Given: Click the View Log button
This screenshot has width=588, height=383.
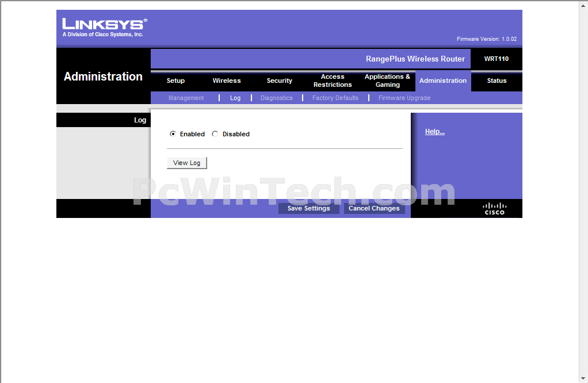Looking at the screenshot, I should 187,163.
